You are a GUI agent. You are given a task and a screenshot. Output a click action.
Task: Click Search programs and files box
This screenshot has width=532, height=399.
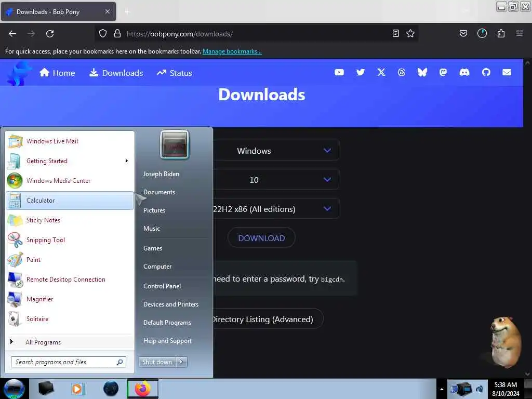(x=69, y=362)
